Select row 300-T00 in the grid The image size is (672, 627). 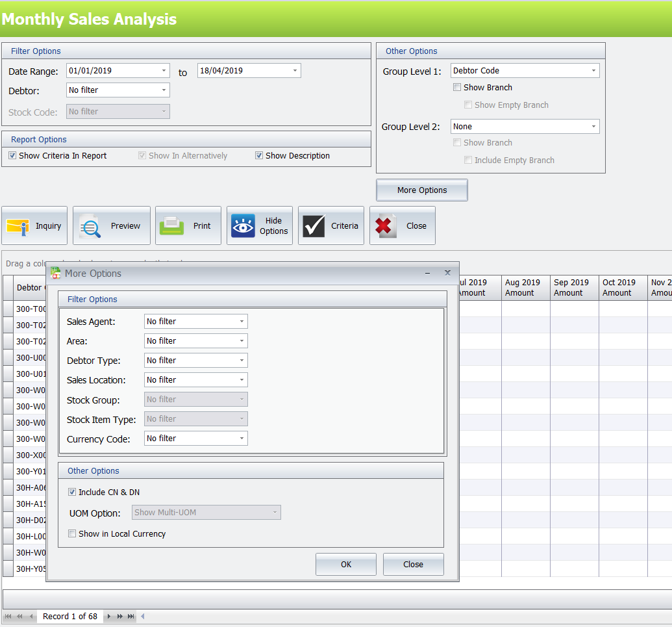(x=31, y=309)
